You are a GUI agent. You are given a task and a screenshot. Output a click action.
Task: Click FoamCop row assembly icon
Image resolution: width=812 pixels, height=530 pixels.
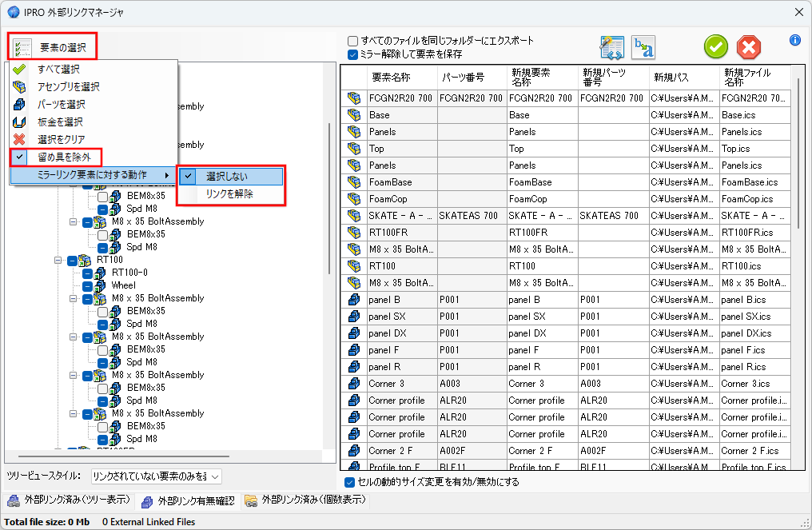(x=354, y=199)
